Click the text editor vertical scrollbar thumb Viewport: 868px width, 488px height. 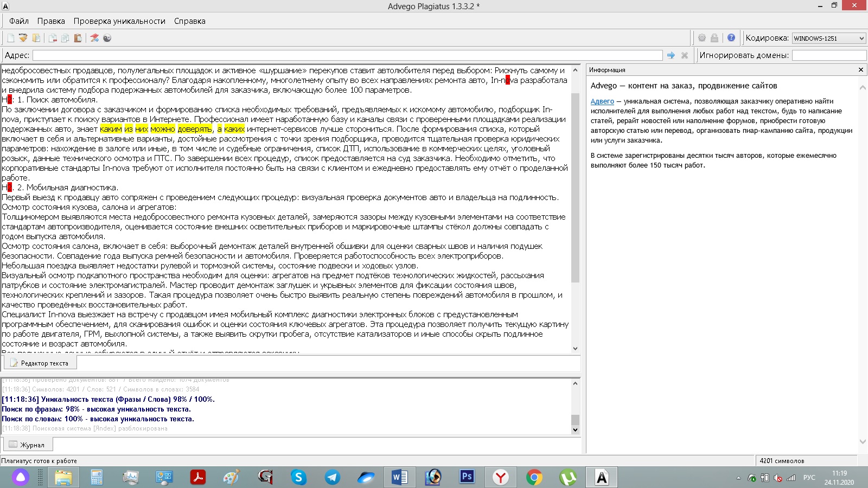576,189
